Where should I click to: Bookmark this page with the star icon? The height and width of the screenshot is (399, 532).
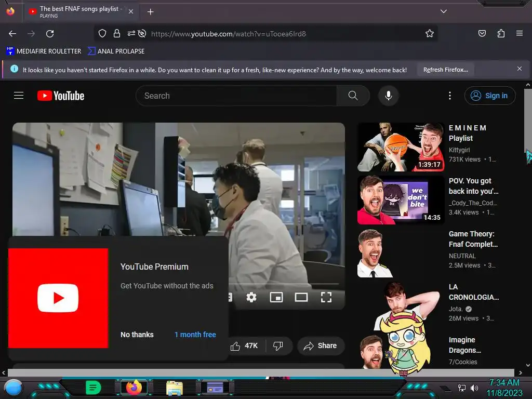[430, 33]
